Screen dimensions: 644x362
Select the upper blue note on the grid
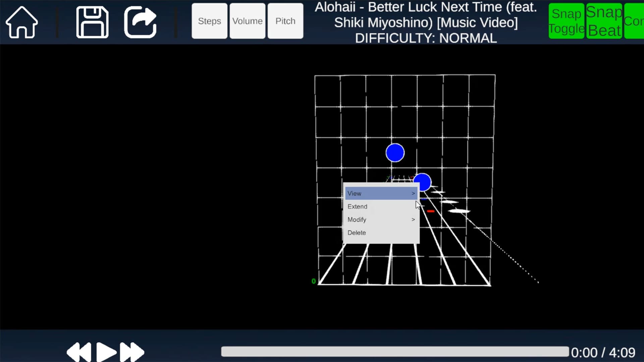[x=395, y=153]
